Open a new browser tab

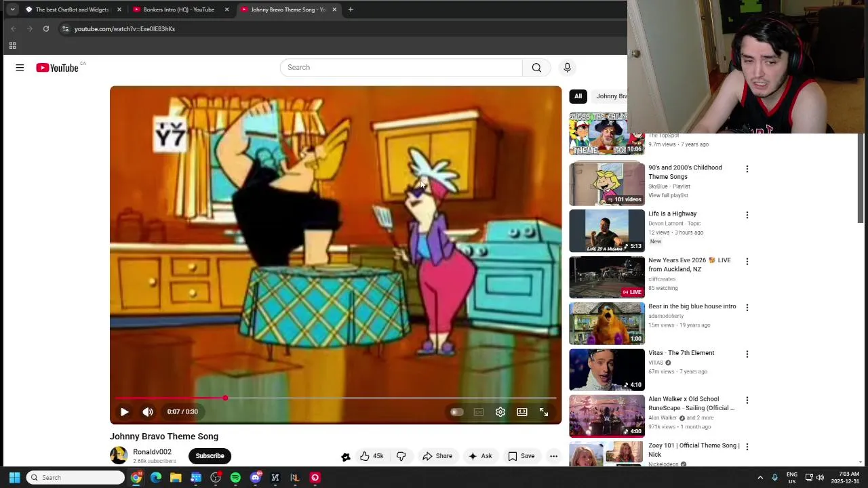point(351,9)
